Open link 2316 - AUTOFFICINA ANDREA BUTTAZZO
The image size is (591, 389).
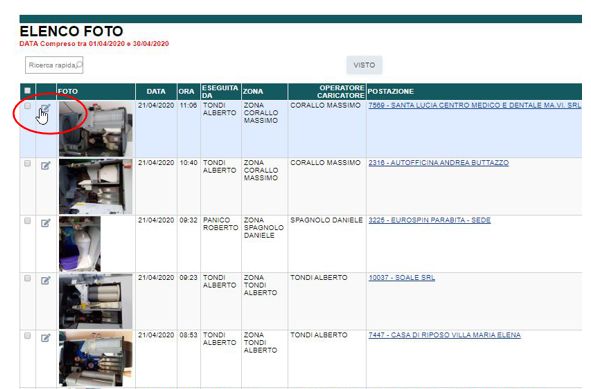(438, 163)
